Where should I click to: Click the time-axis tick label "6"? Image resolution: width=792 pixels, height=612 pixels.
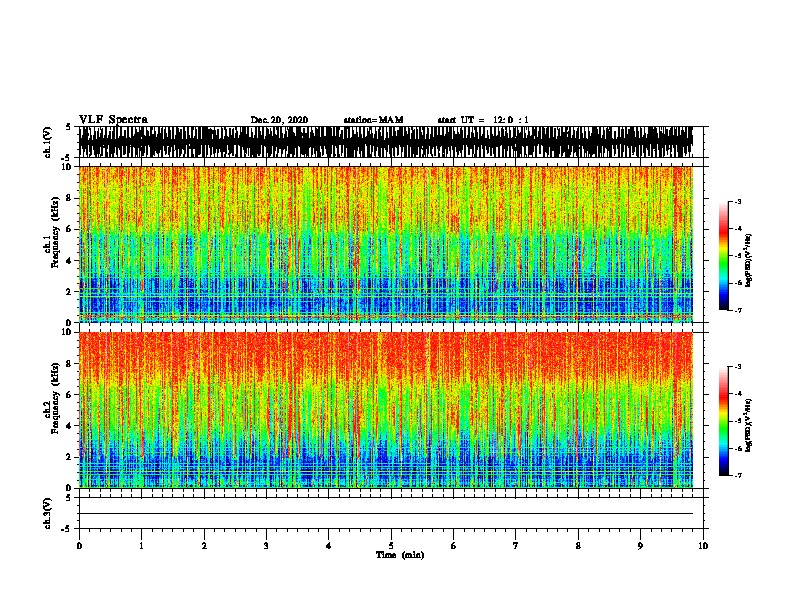tap(454, 546)
